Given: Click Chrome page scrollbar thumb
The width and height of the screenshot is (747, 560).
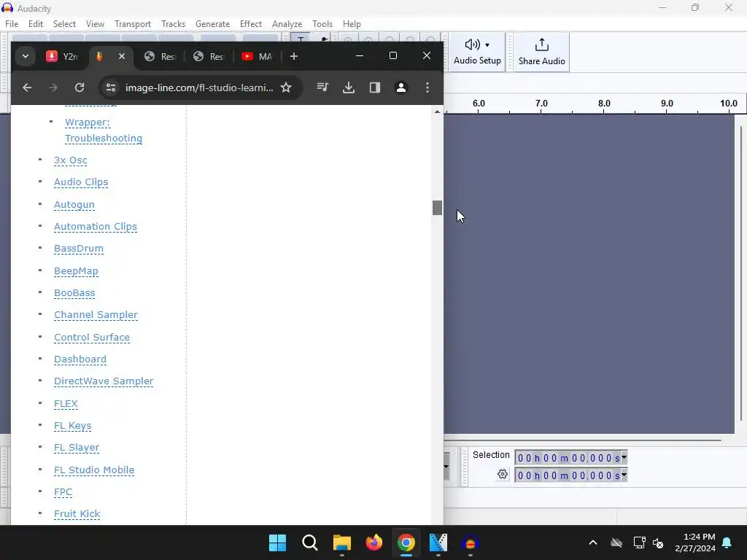Looking at the screenshot, I should (x=437, y=208).
